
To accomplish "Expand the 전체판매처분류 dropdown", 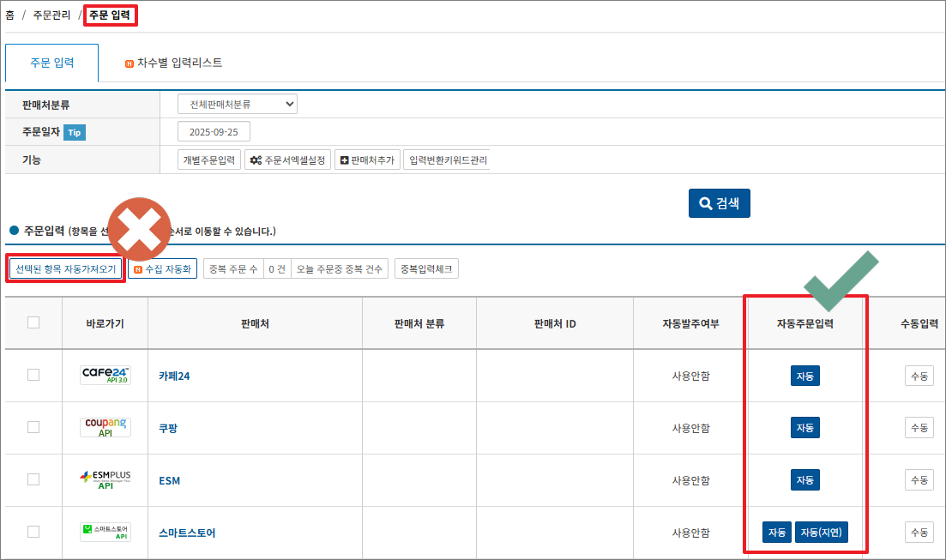I will pos(238,105).
